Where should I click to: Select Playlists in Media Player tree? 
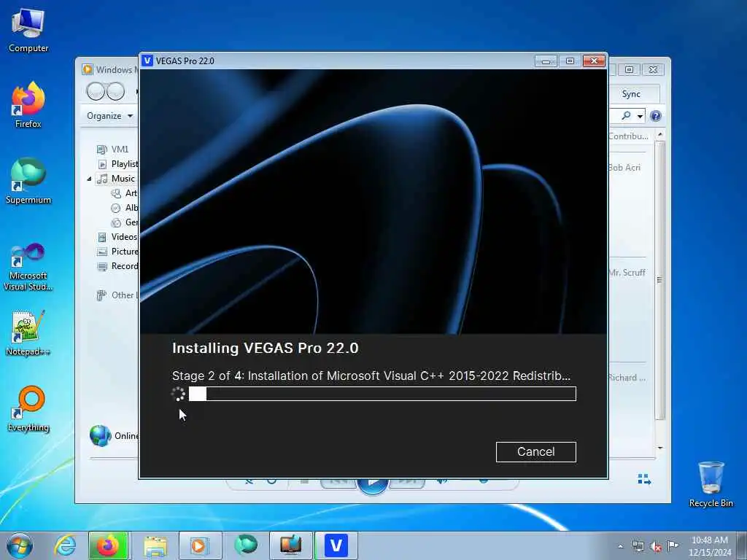[x=117, y=164]
